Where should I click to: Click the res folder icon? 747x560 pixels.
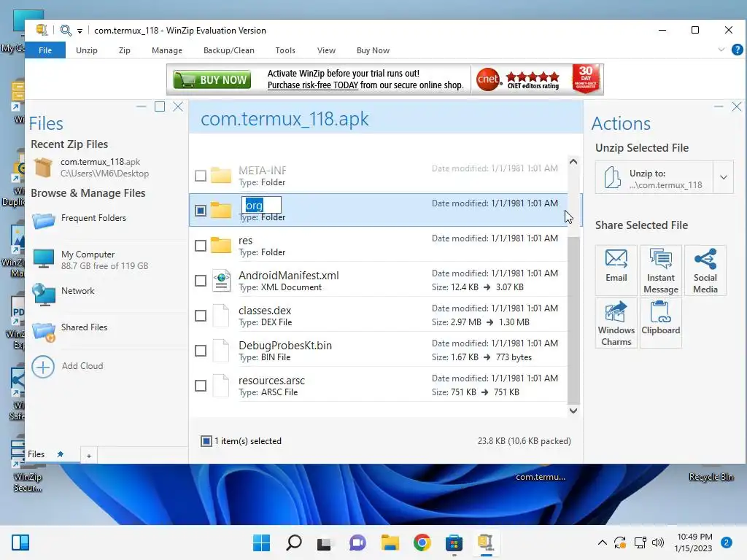[x=221, y=245]
